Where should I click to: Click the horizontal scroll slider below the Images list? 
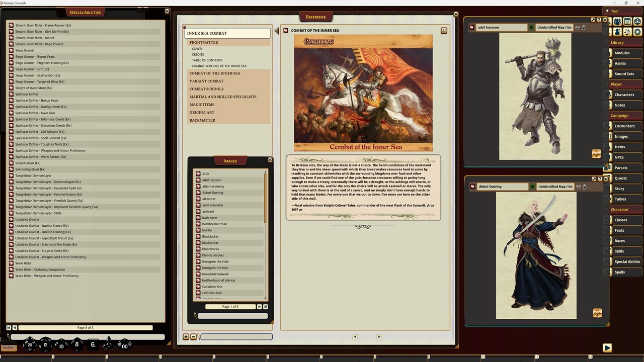[x=232, y=315]
